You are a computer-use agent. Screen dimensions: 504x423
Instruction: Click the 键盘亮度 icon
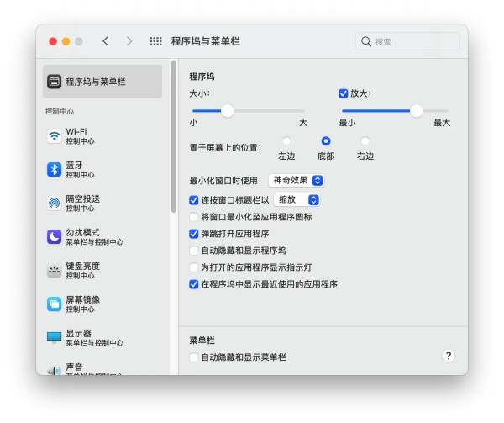click(x=54, y=271)
